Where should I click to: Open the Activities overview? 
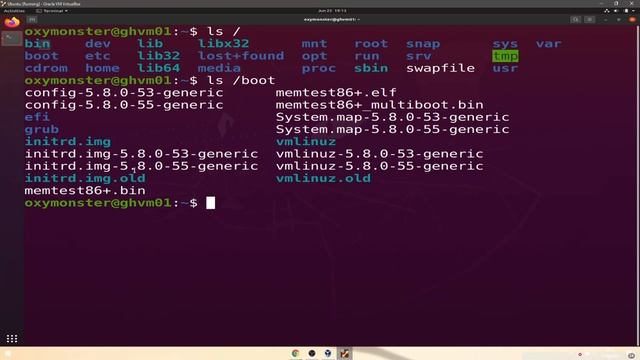(14, 11)
